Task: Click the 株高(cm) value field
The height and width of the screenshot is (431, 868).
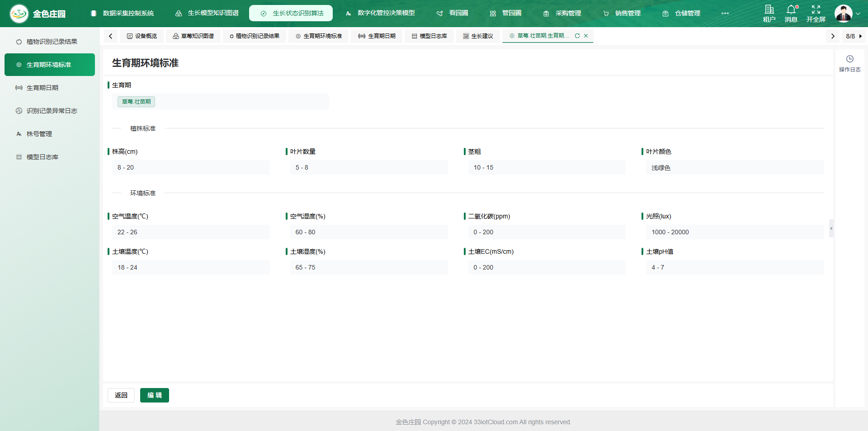Action: coord(191,167)
